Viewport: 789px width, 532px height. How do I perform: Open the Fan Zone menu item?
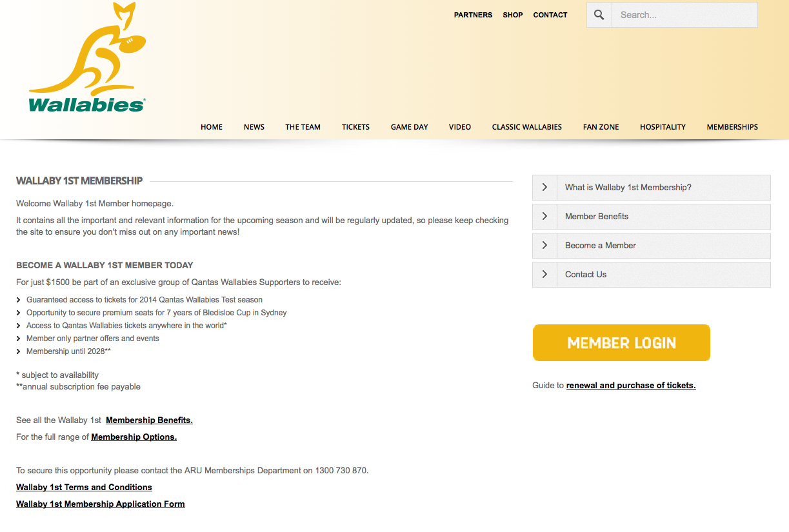point(601,127)
